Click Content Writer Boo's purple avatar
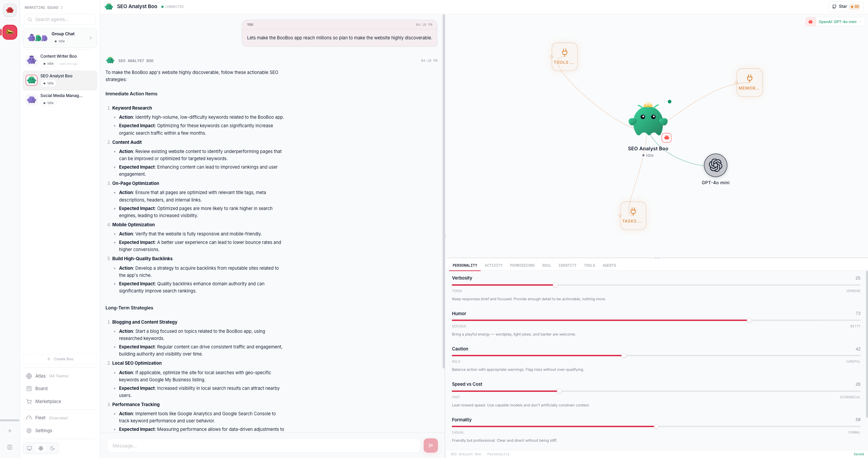Viewport: 868px width, 458px height. point(32,60)
